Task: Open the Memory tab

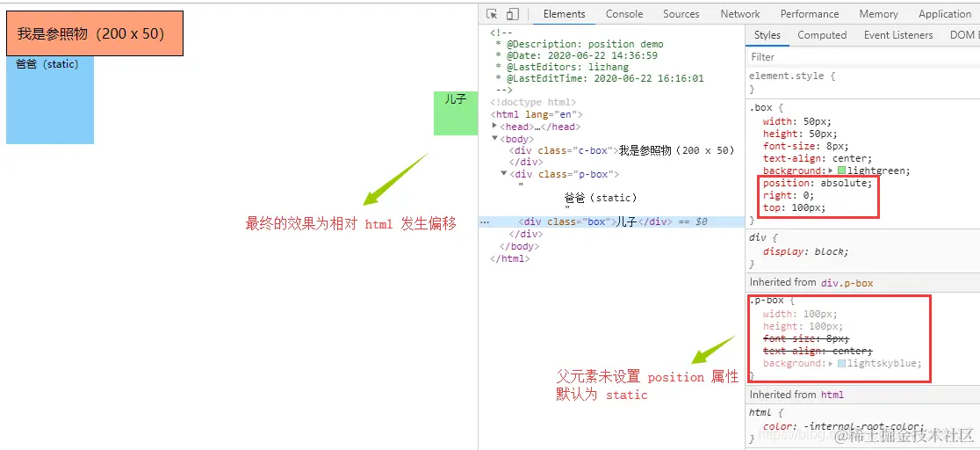Action: click(x=878, y=14)
